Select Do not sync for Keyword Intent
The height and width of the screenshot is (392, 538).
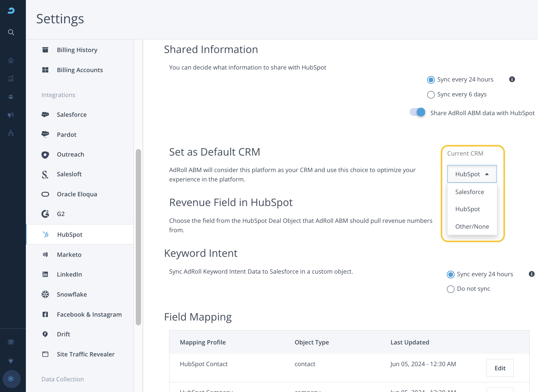[x=450, y=289]
